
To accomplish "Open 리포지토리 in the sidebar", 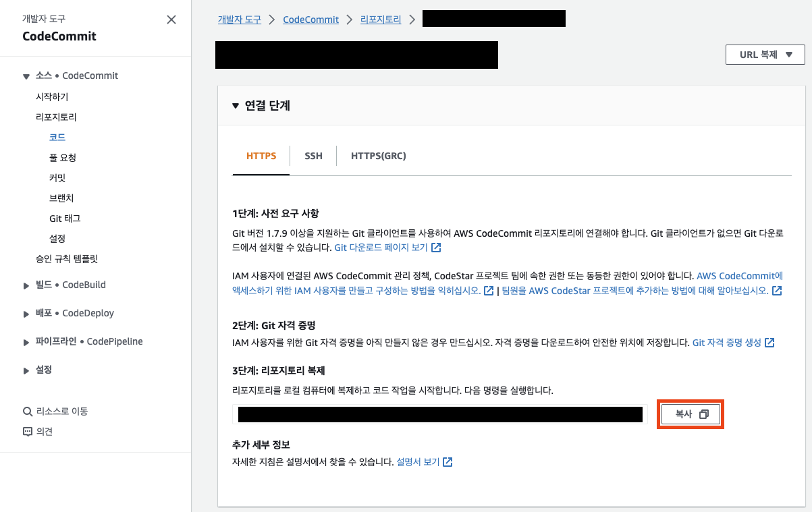I will click(56, 117).
